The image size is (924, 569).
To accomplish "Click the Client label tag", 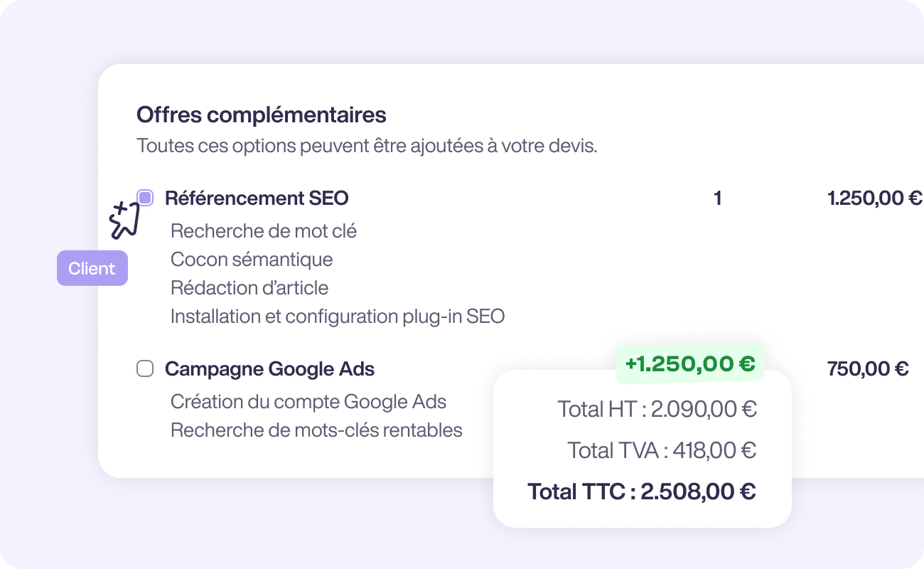I will [x=92, y=268].
